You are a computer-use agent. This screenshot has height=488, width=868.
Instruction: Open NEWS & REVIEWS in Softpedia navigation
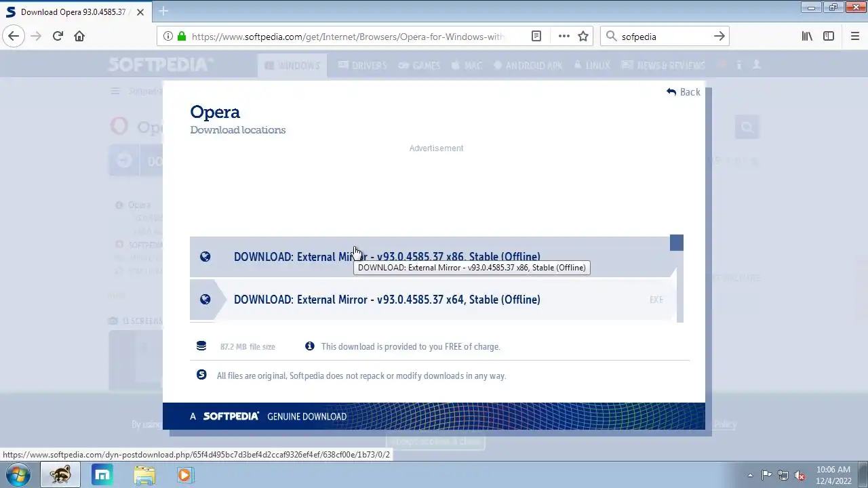click(663, 66)
